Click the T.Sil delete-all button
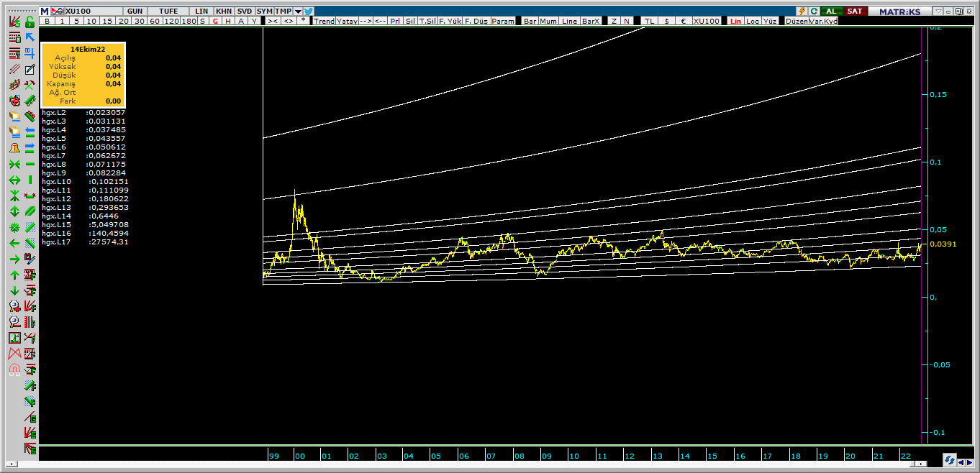 click(427, 21)
